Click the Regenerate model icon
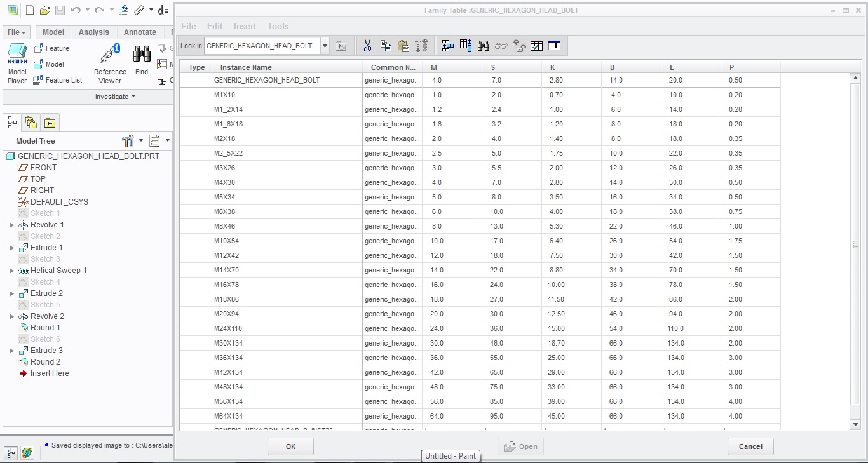Screen dimensions: 868x463 [123, 10]
